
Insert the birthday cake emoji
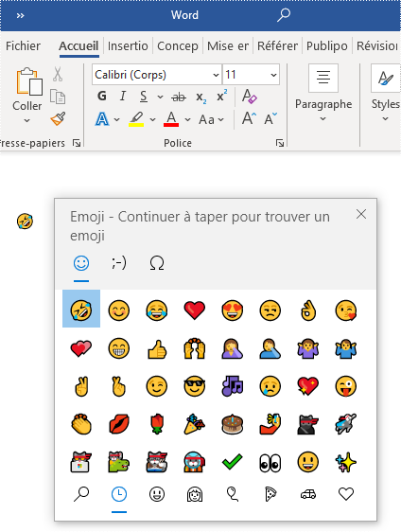233,424
